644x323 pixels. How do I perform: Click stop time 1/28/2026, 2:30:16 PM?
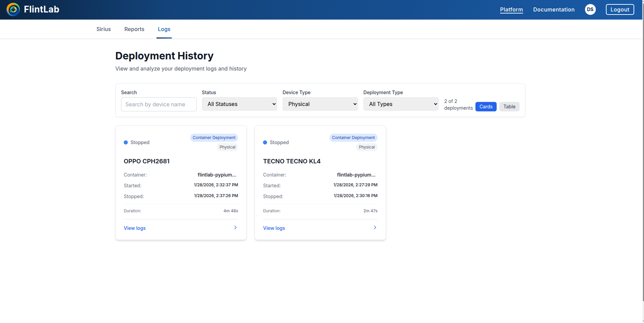356,196
